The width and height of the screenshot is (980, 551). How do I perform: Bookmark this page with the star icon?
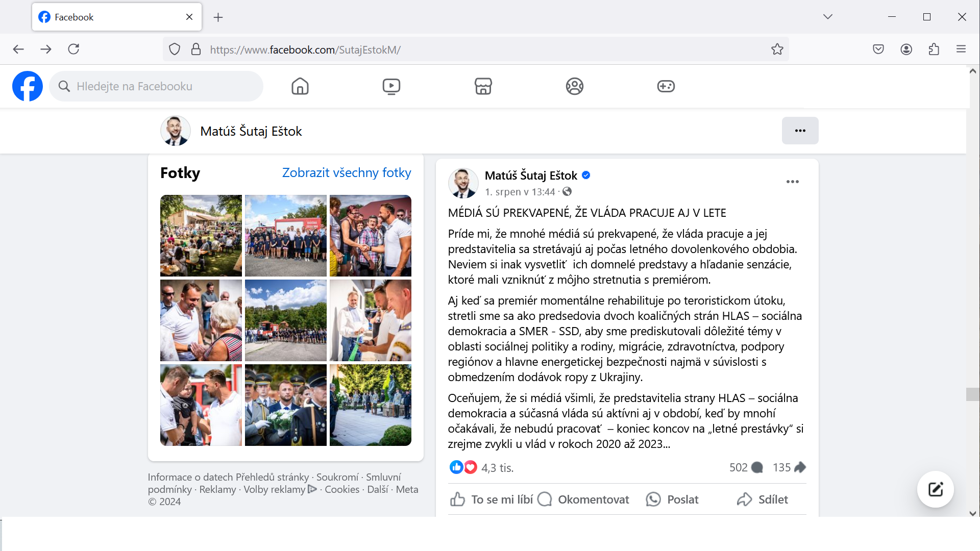(777, 49)
